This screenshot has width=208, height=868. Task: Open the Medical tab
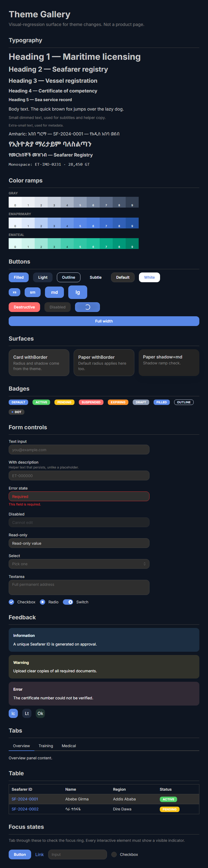(69, 746)
